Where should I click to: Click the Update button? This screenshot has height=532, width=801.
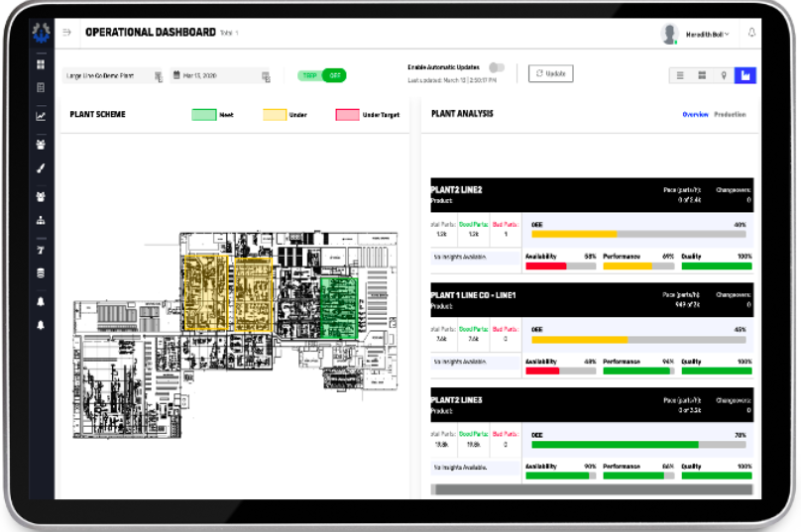pyautogui.click(x=550, y=73)
